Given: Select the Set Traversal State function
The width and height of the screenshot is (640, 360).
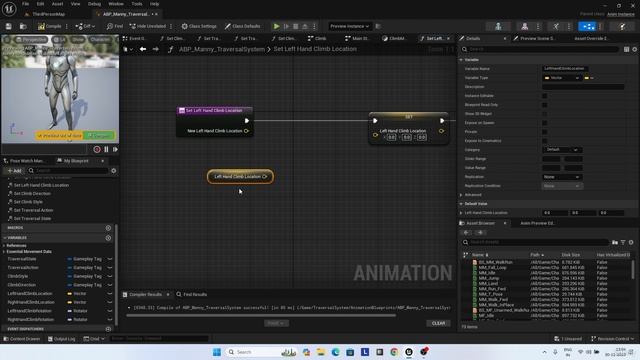Looking at the screenshot, I should (x=32, y=218).
